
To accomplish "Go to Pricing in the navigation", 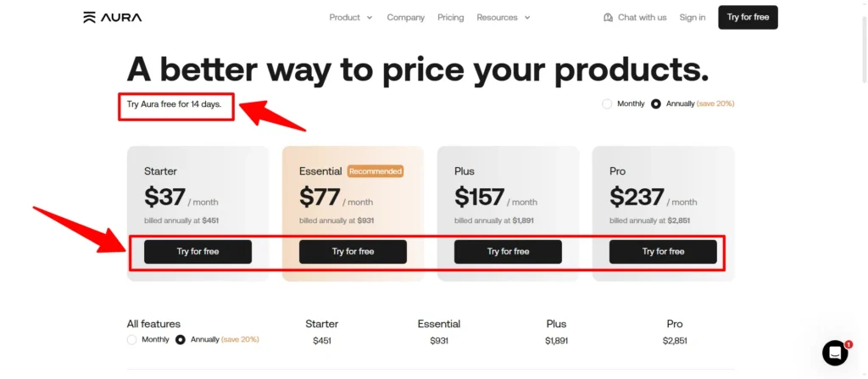I will pos(451,17).
